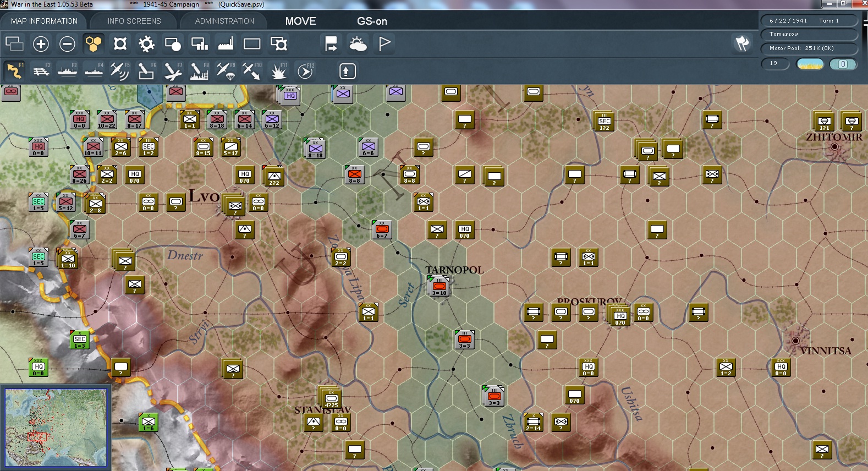Select the SEC 1?2 unit near top right
The height and width of the screenshot is (471, 868).
point(604,121)
